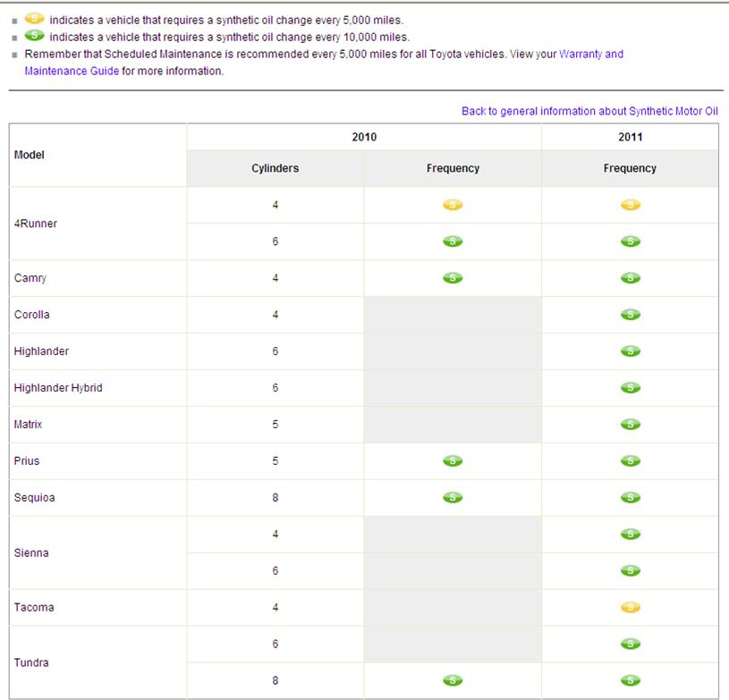Viewport: 729px width, 700px height.
Task: Click the "Camry" model name
Action: [30, 278]
